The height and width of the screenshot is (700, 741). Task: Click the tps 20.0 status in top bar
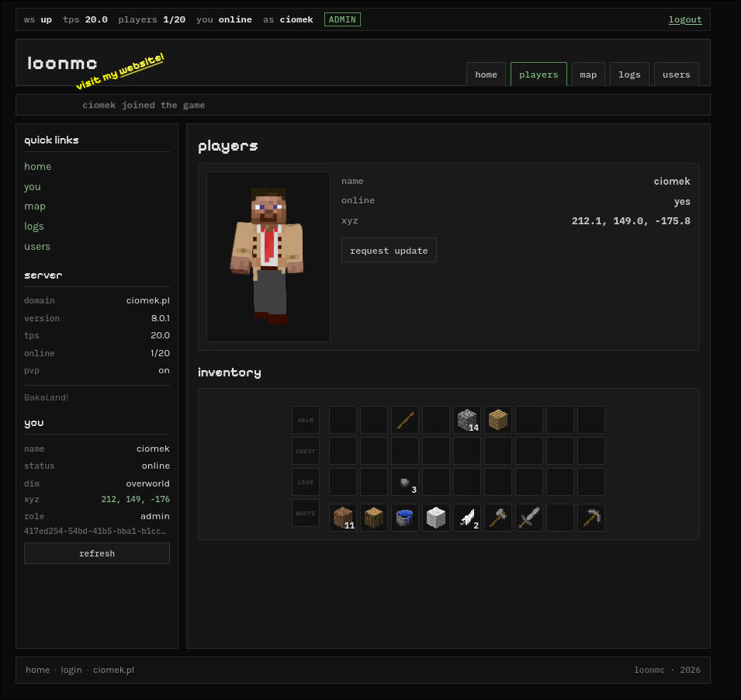85,19
